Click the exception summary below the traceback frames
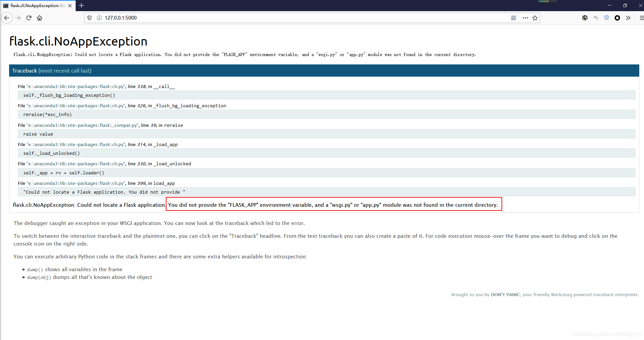Viewport: 644px width, 340px height. coord(255,205)
